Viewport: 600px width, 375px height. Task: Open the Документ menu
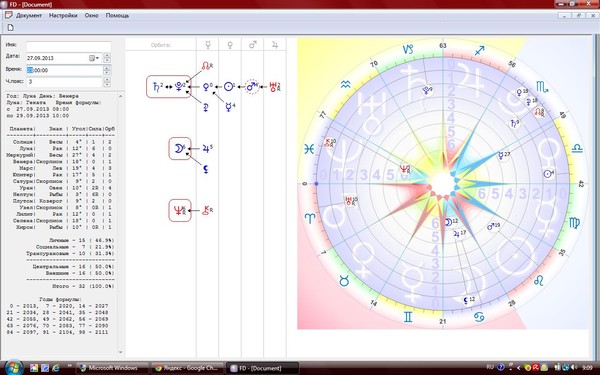pyautogui.click(x=29, y=16)
